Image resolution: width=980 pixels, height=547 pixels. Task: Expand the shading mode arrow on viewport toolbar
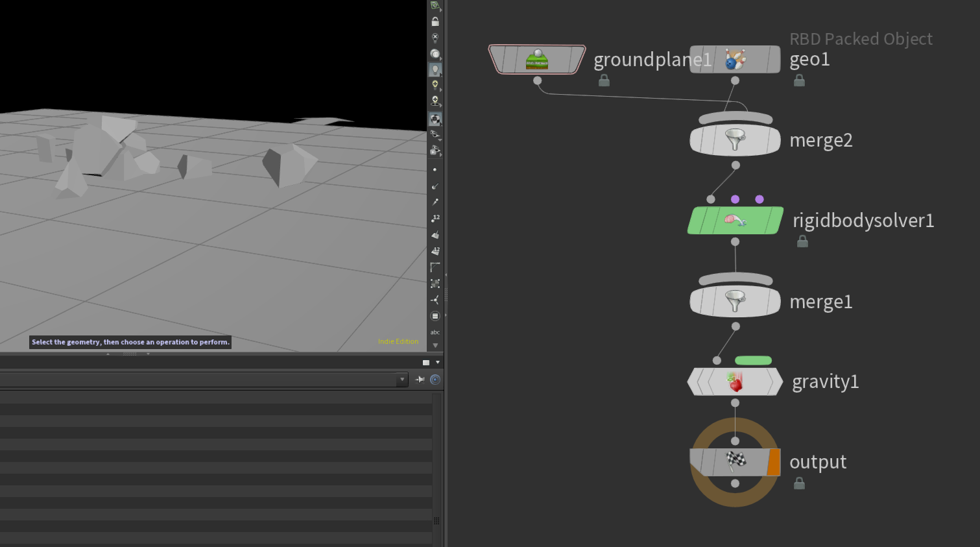pos(440,124)
